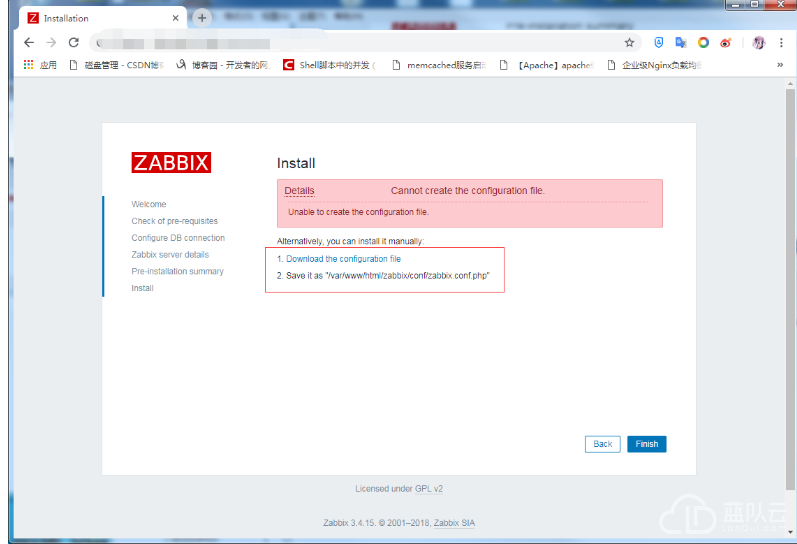Click the Finish button

point(647,444)
